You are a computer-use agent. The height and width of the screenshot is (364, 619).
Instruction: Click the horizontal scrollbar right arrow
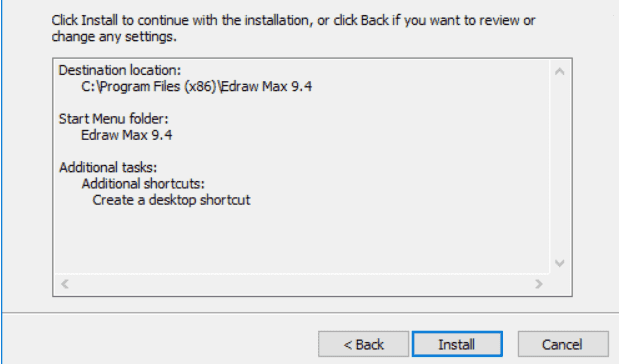(x=538, y=284)
